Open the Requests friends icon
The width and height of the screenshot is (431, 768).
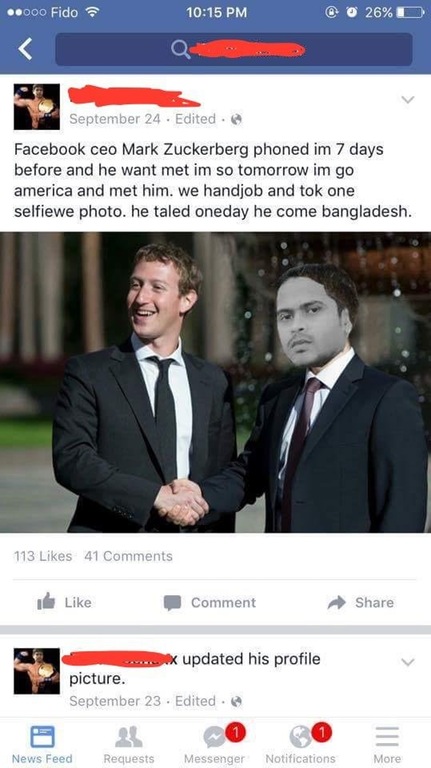128,736
